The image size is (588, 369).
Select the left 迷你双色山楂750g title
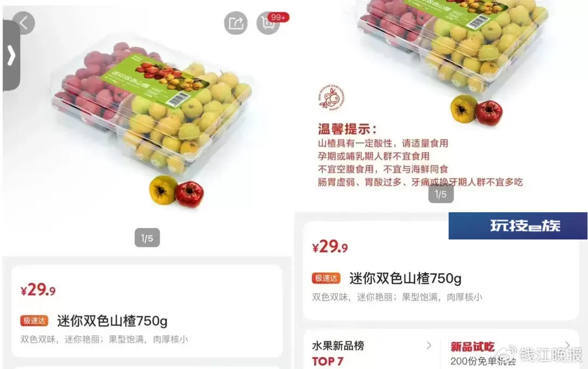pyautogui.click(x=112, y=321)
